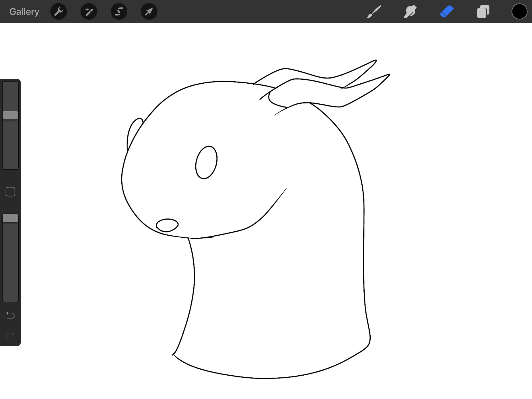Tap the square modify button in sidebar
Screen dimensions: 532x399
(x=10, y=192)
